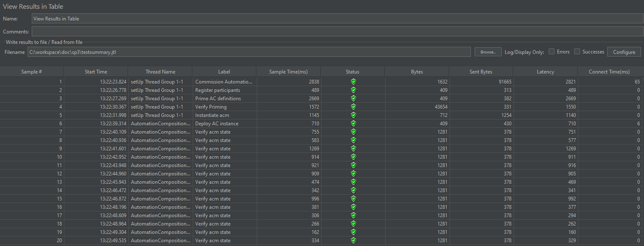The image size is (644, 246).
Task: Click the success status icon for sample 1
Action: click(x=353, y=82)
